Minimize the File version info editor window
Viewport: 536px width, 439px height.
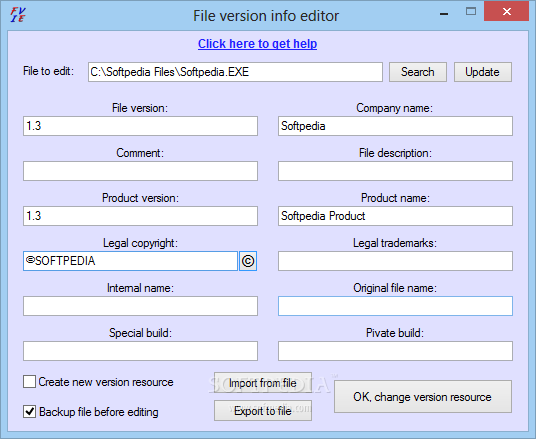pos(444,14)
